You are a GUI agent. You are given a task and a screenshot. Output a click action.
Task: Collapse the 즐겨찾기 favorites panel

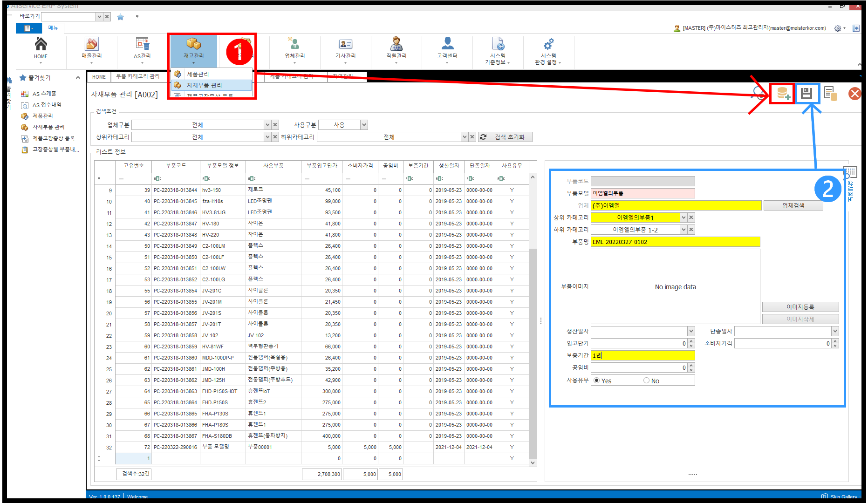pos(78,78)
